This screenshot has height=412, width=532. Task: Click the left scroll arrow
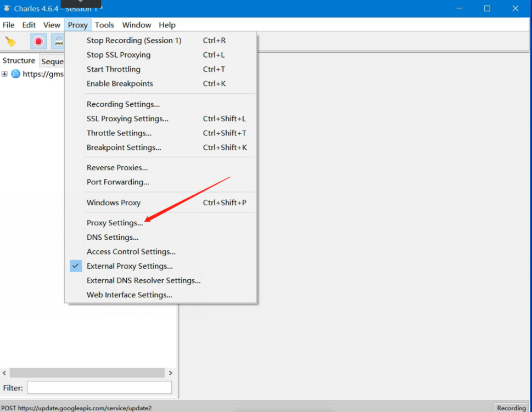tap(4, 373)
